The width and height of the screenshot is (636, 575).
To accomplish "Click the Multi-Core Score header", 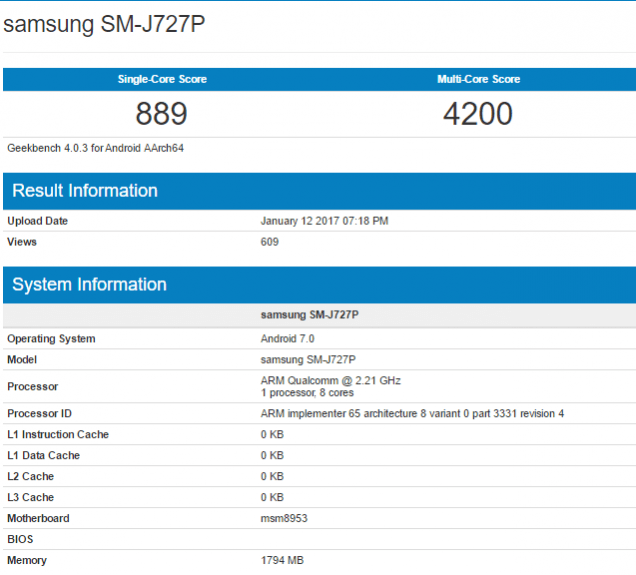I will coord(478,79).
